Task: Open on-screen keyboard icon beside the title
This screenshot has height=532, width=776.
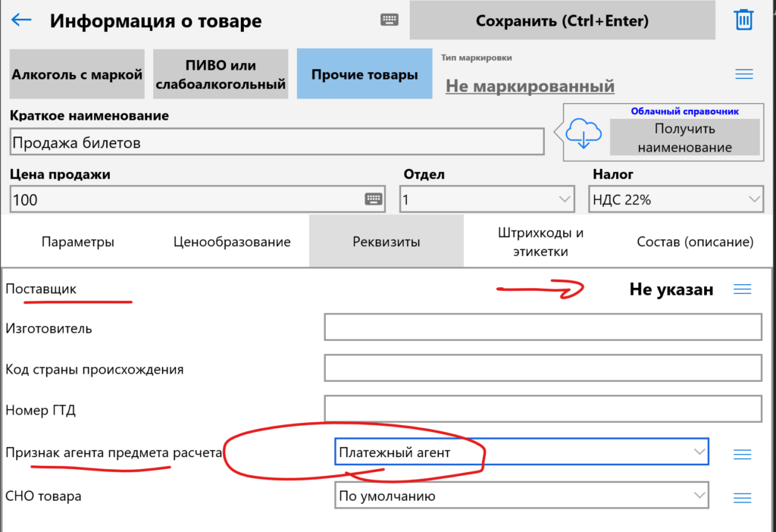Action: pos(390,20)
